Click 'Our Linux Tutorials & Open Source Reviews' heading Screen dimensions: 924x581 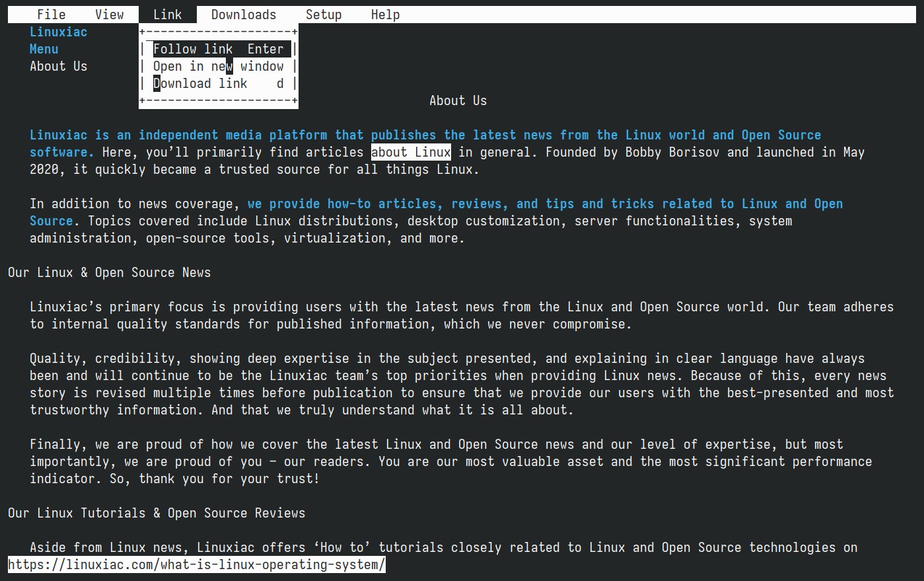click(x=157, y=513)
